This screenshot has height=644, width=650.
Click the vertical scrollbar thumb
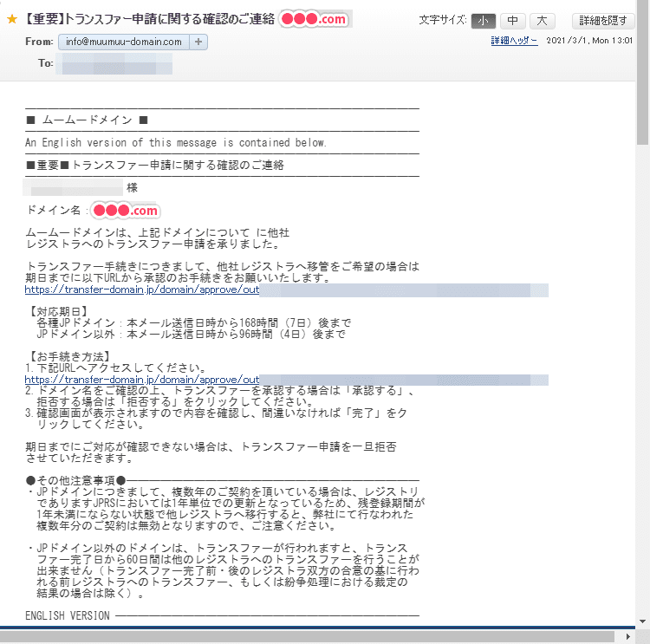642,73
